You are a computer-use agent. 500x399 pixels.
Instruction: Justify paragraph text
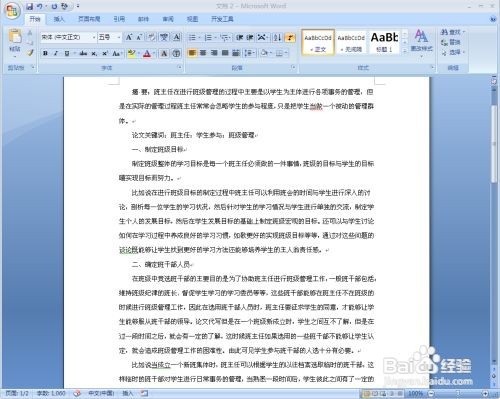[225, 53]
